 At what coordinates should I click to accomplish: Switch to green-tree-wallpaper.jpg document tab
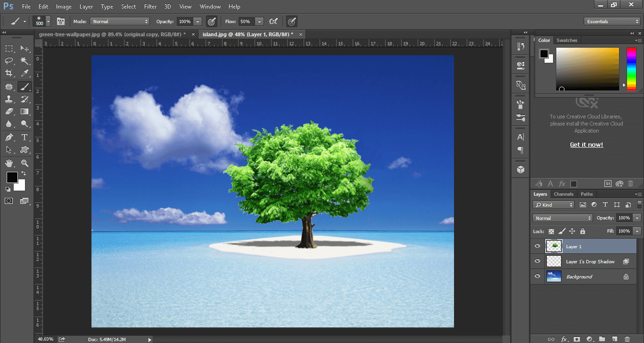pyautogui.click(x=112, y=34)
